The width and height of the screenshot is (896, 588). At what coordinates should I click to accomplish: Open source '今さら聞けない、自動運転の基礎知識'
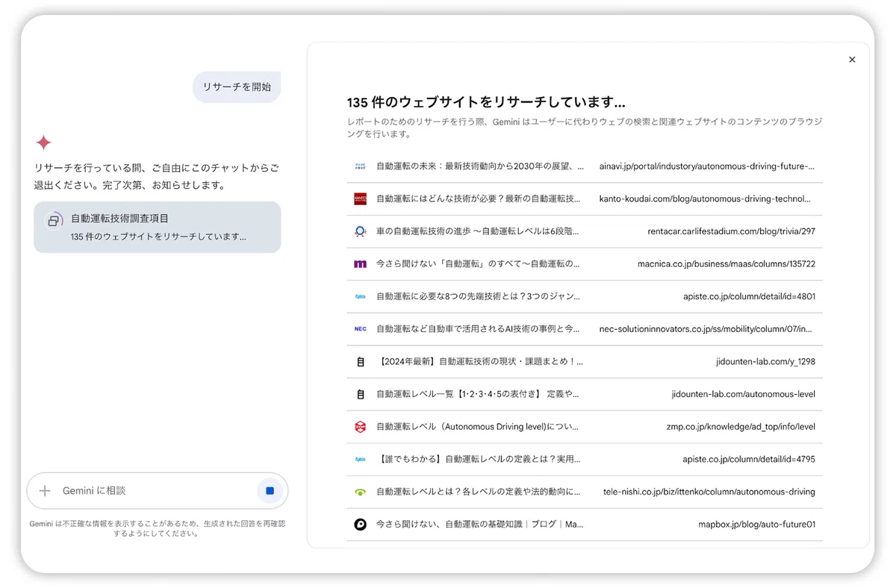click(x=480, y=525)
